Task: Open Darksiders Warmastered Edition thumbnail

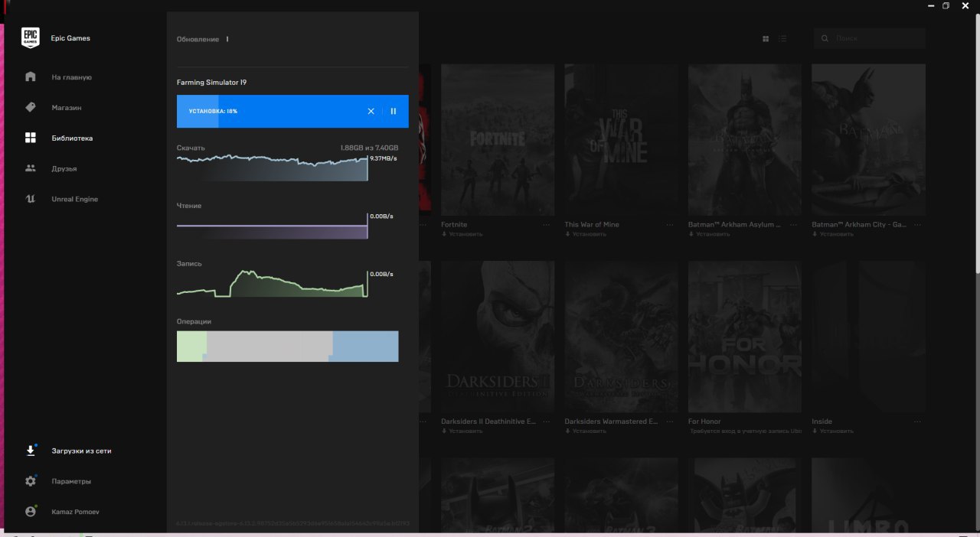Action: [621, 337]
